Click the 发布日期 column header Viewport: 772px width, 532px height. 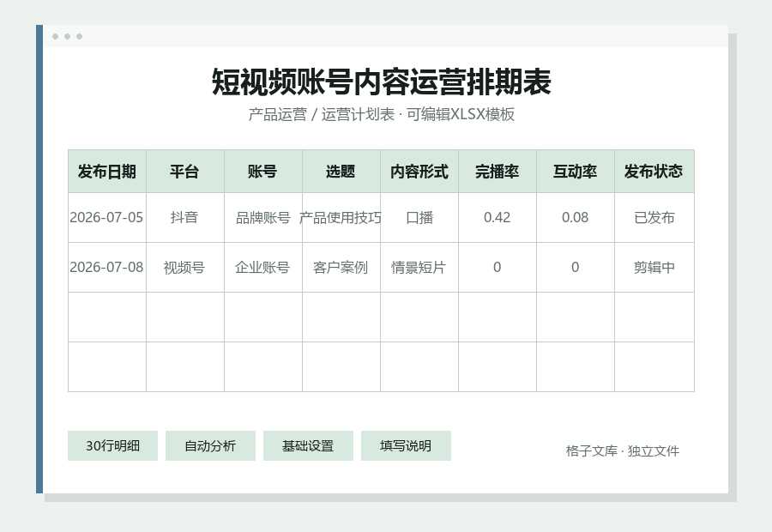[x=107, y=172]
